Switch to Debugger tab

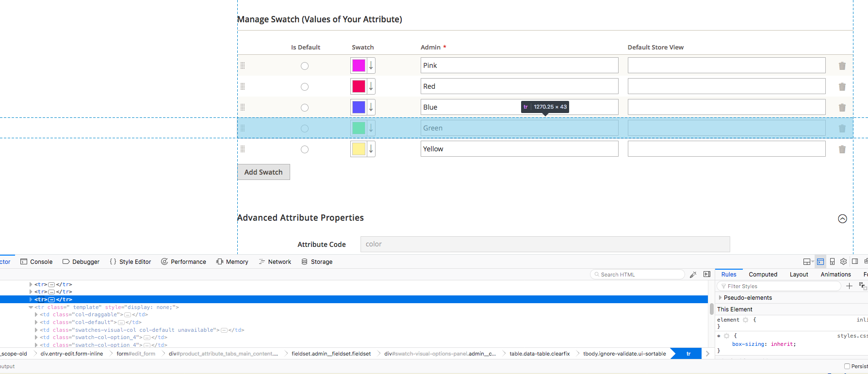pos(81,261)
